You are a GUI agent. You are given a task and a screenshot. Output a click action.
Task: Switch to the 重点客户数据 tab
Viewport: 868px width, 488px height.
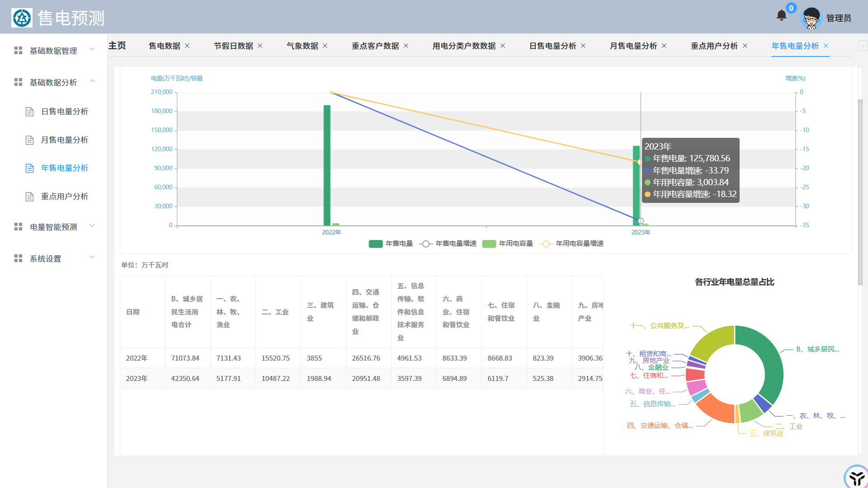coord(375,46)
